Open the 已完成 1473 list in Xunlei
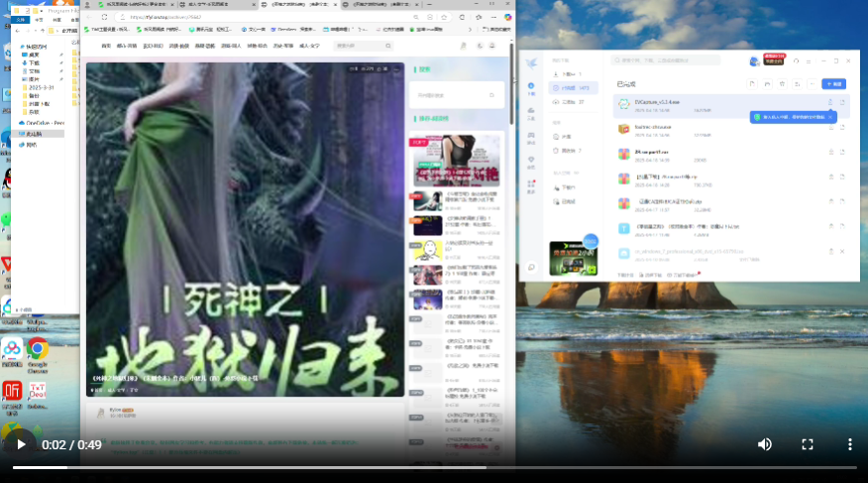Image resolution: width=868 pixels, height=483 pixels. (x=574, y=88)
